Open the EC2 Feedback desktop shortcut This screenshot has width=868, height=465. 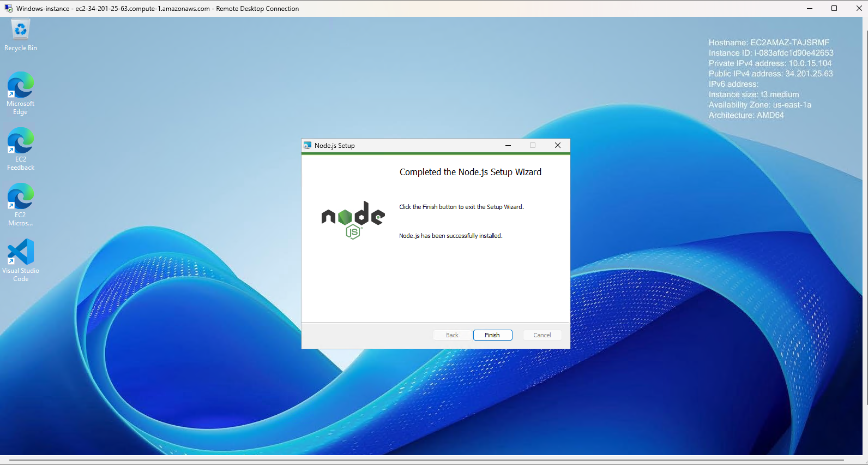tap(21, 148)
